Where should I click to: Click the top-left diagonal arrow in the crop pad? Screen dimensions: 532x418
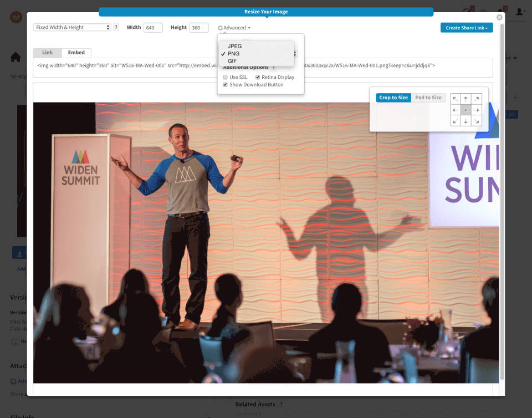point(454,98)
